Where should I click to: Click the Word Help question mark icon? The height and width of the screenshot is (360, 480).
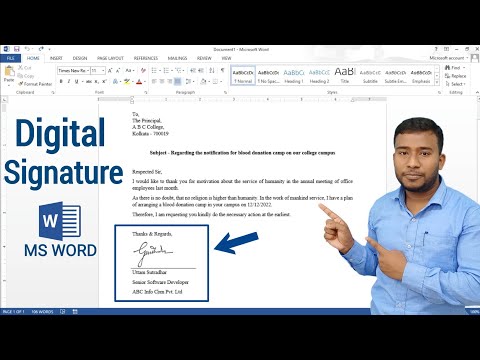tap(436, 49)
